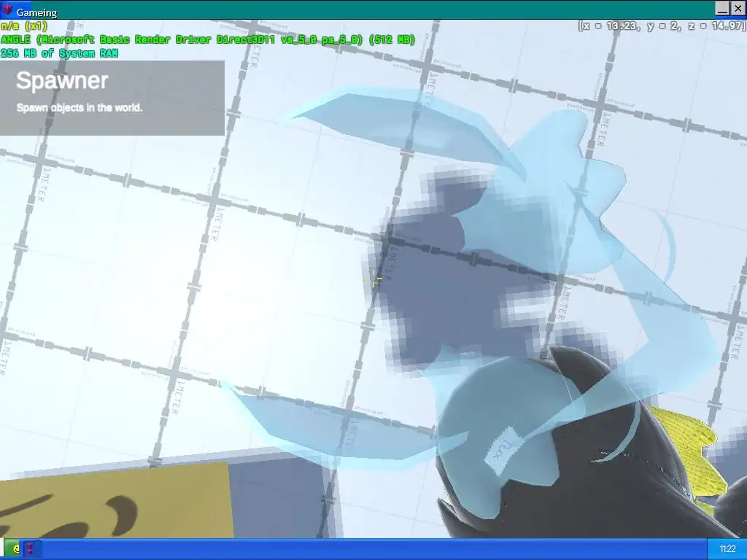Select the Gameing app taskbar button

pyautogui.click(x=31, y=549)
